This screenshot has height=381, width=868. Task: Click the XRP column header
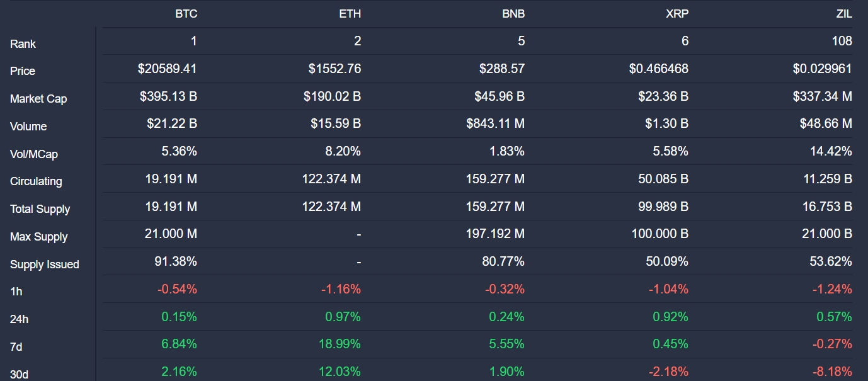pyautogui.click(x=677, y=14)
